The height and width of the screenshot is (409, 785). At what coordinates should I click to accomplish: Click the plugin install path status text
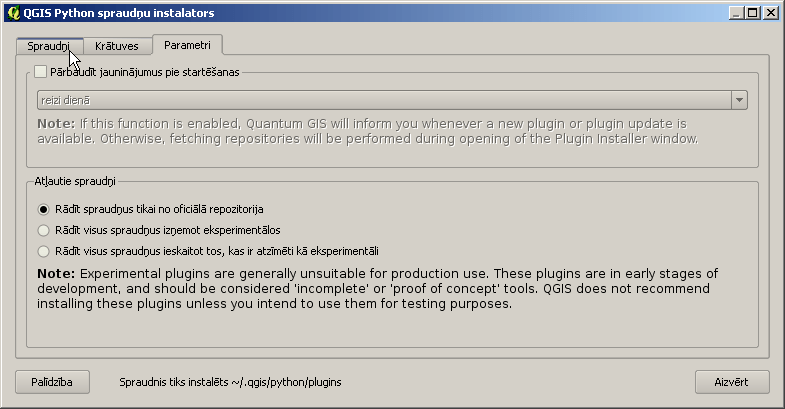pyautogui.click(x=230, y=382)
